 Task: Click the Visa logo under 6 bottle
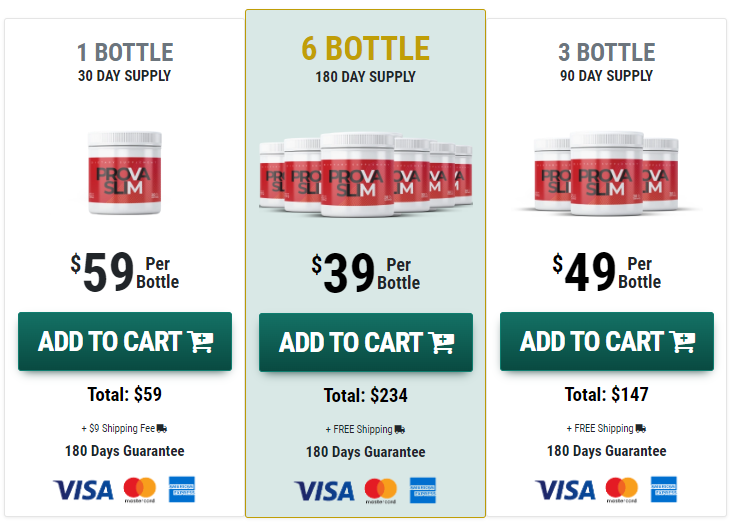(324, 491)
